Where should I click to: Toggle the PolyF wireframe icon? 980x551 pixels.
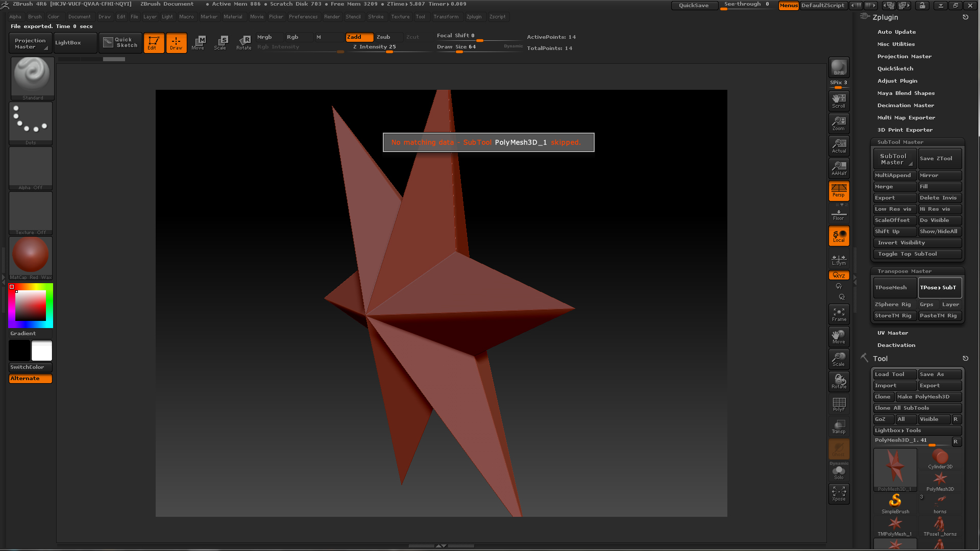(839, 404)
